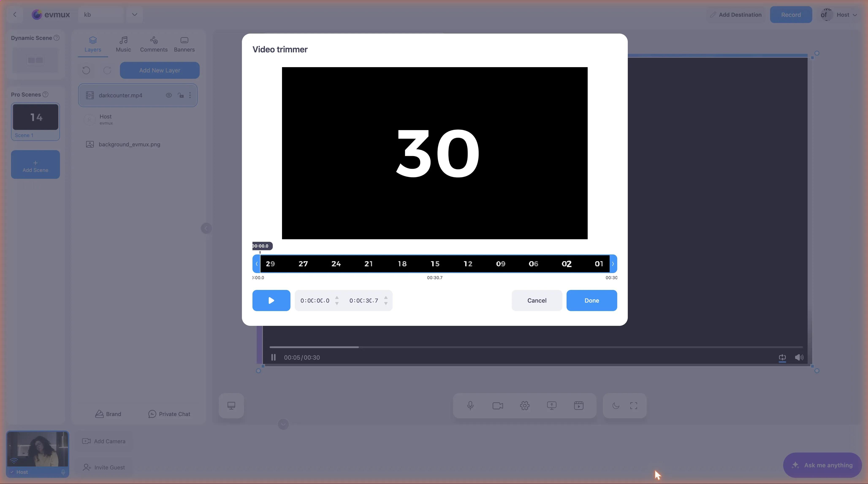Go back with top-left arrow
The width and height of the screenshot is (868, 484).
coord(15,15)
